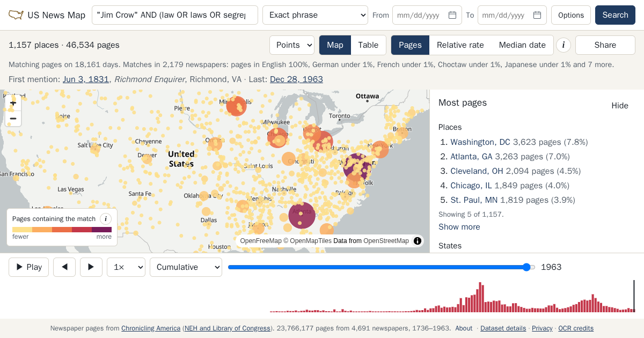This screenshot has height=338, width=644.
Task: Open the Privacy footer link
Action: tap(542, 328)
